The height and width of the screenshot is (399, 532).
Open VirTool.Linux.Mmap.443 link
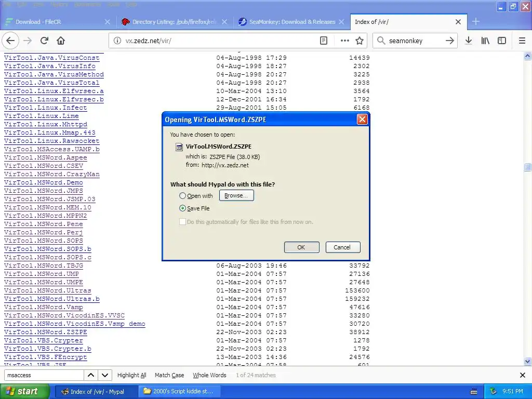point(49,132)
